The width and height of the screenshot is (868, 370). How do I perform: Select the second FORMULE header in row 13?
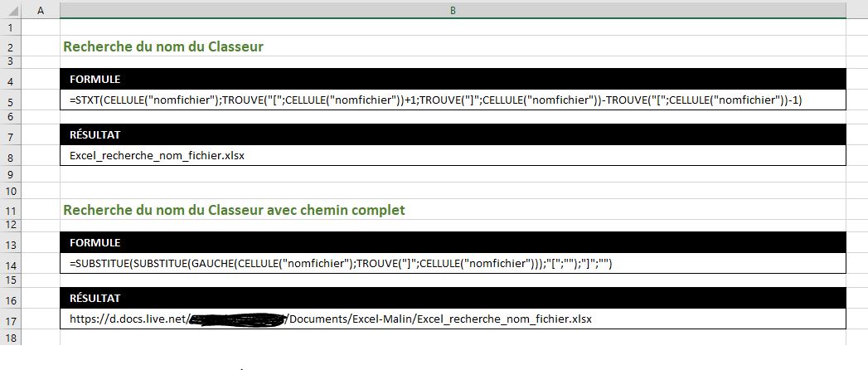pos(453,243)
